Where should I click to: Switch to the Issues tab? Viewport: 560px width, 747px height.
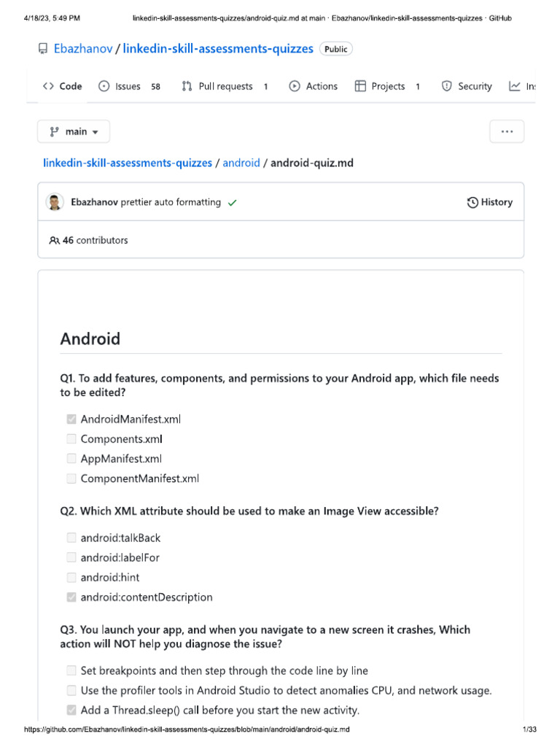128,86
